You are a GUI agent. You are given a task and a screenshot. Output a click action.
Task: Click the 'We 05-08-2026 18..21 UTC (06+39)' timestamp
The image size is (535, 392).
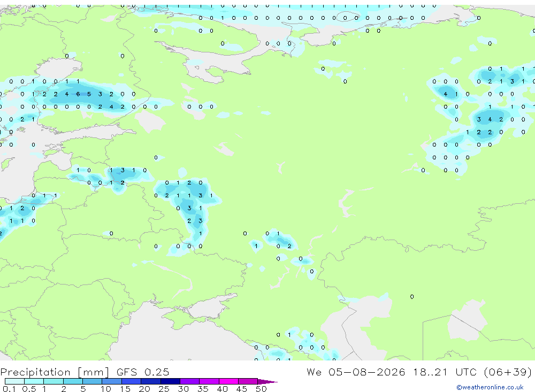pos(419,372)
